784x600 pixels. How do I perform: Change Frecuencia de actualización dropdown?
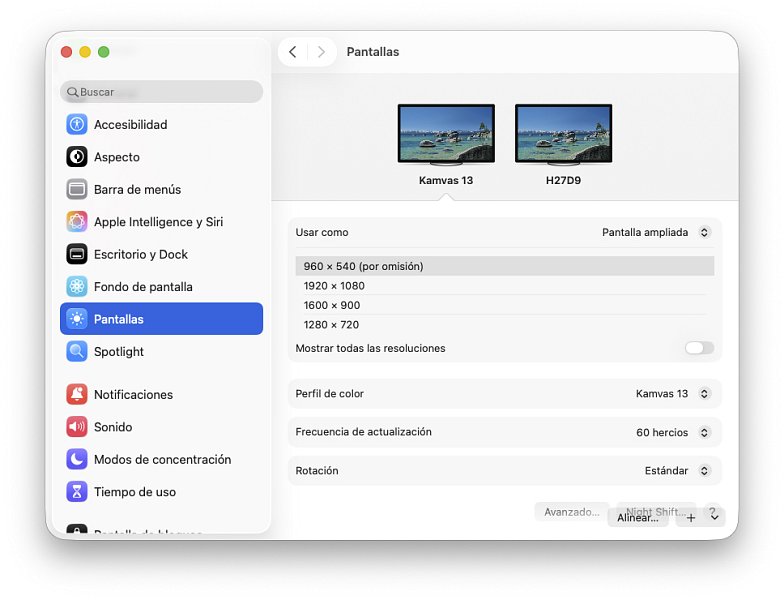(672, 433)
